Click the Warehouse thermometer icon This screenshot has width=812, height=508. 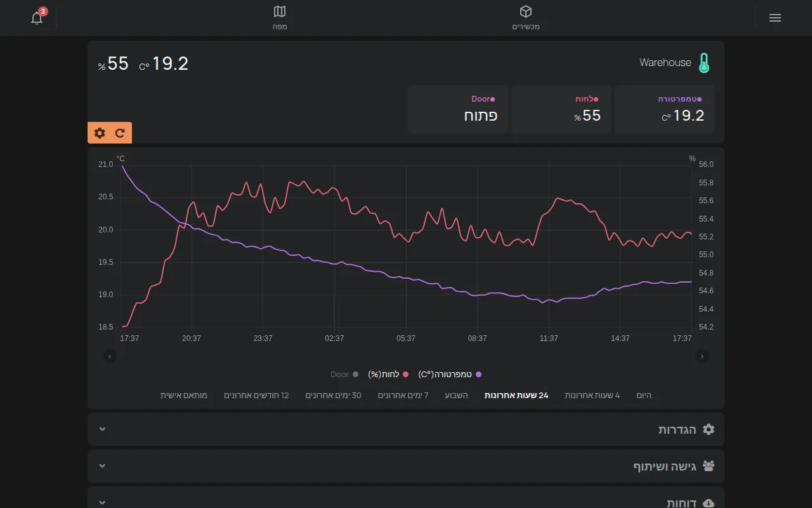pos(704,63)
